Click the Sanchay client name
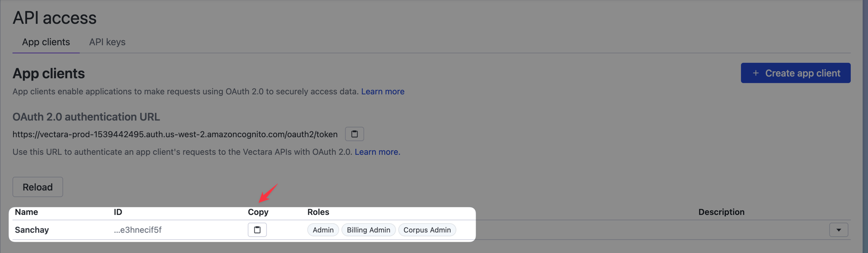Screen dimensions: 868x253 coord(32,230)
